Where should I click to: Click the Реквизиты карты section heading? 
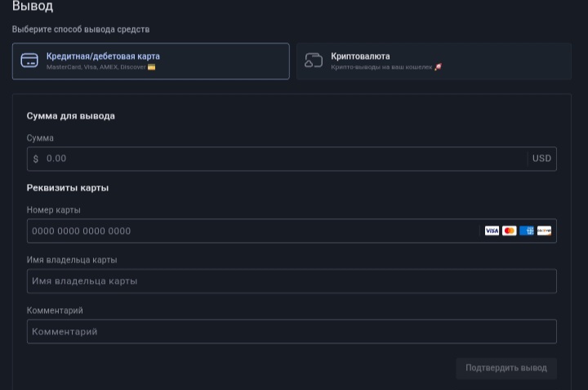point(68,188)
